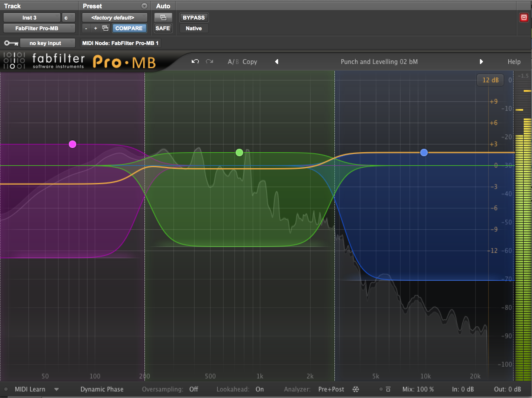Screen dimensions: 532x398
Task: Select the green mid band handle
Action: pyautogui.click(x=239, y=153)
